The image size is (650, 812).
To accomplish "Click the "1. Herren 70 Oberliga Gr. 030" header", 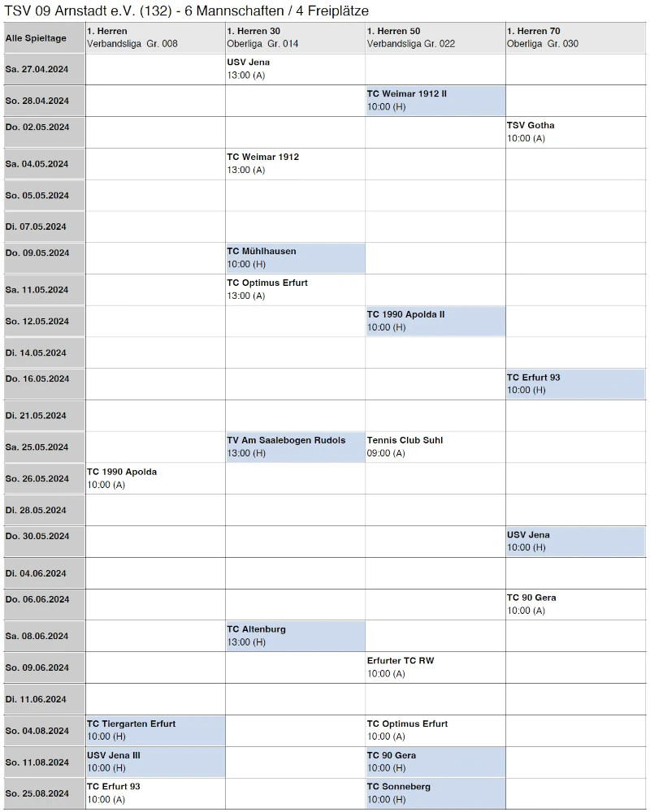I will [575, 37].
